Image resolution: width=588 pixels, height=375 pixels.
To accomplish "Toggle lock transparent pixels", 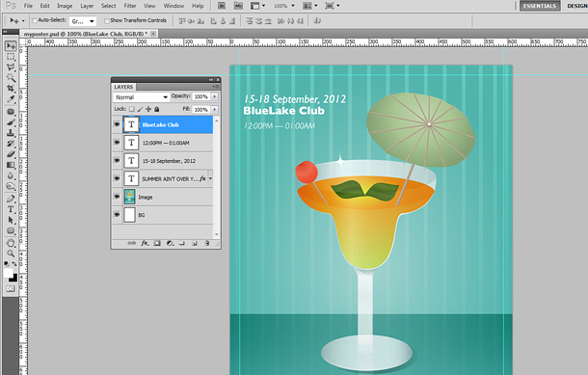I will pos(132,109).
